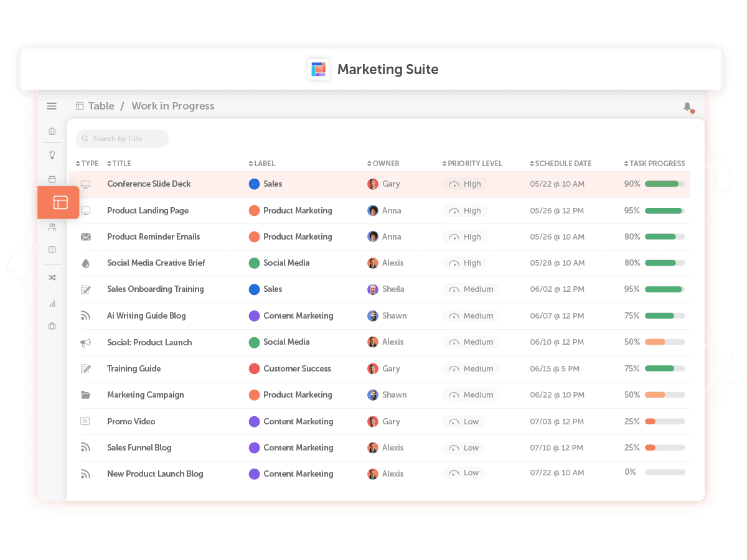747x560 pixels.
Task: Open the Conference Slide Deck task
Action: pyautogui.click(x=149, y=184)
